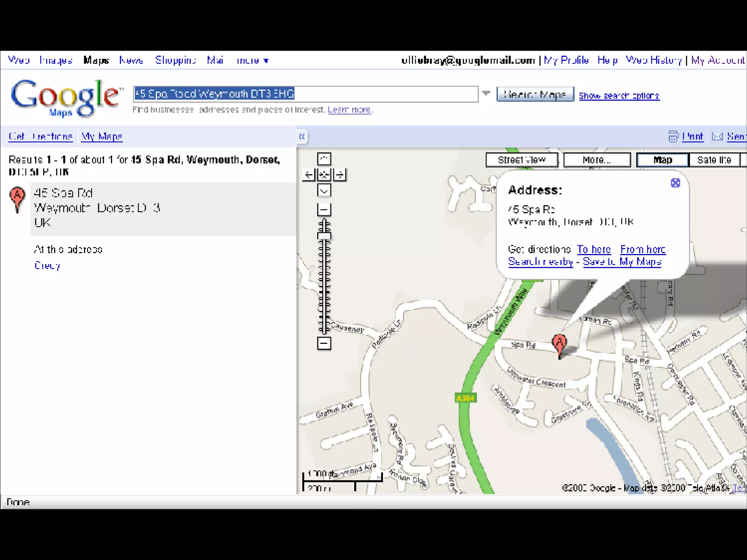Open the My Maps tab
Viewport: 747px width, 560px height.
point(102,136)
